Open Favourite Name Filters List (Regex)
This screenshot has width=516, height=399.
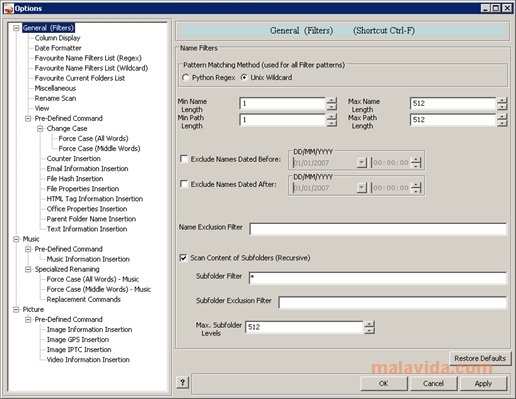[x=88, y=58]
